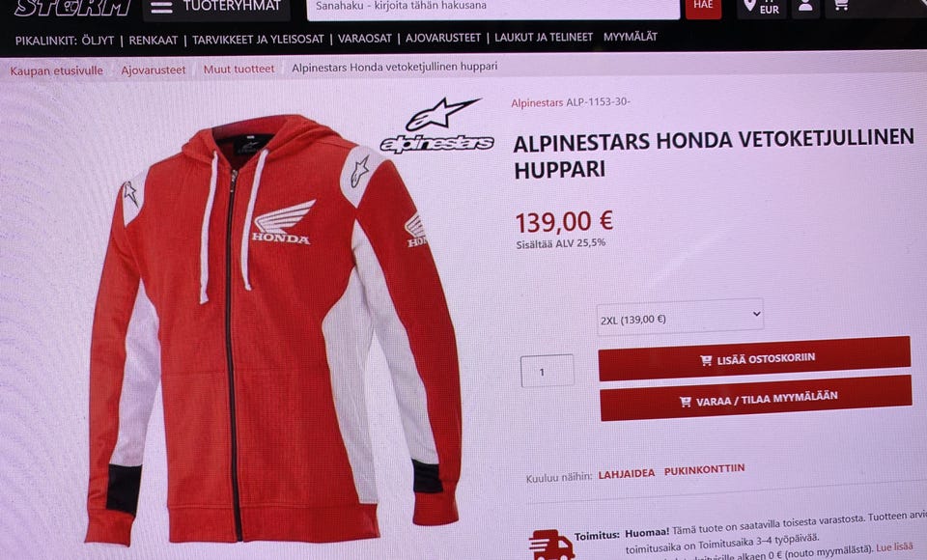Go to Kaupan etusivulle breadcrumb
This screenshot has width=927, height=560.
56,70
